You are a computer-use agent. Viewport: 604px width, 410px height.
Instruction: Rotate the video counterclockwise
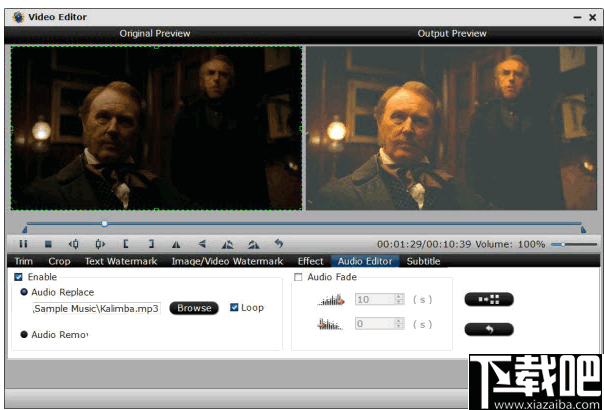(228, 244)
